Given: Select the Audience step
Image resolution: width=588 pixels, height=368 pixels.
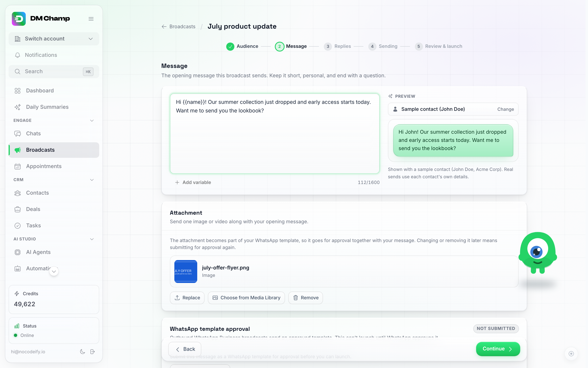Looking at the screenshot, I should 242,46.
